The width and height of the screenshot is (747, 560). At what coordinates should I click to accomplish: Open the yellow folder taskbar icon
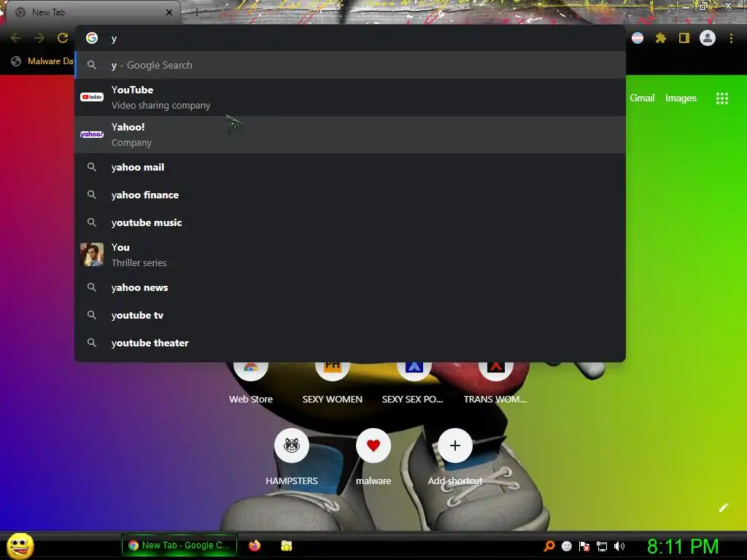pos(286,545)
